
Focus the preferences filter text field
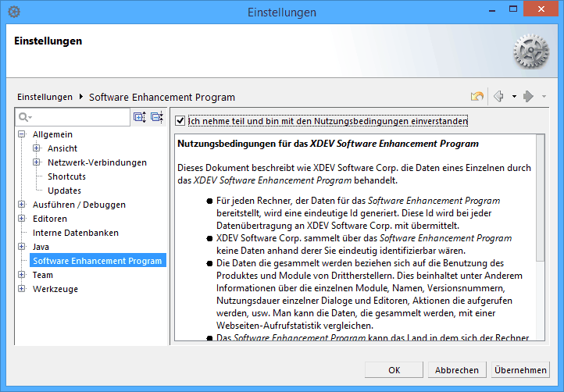click(73, 117)
